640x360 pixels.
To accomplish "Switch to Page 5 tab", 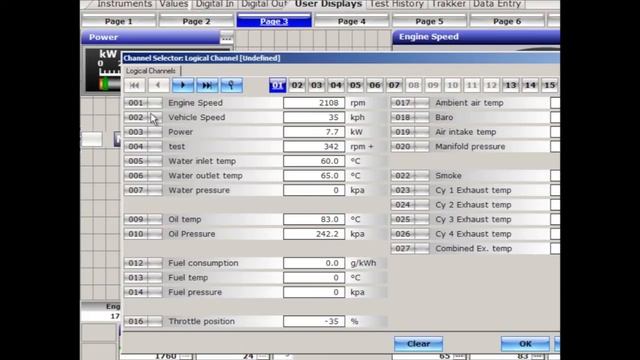I will tap(429, 21).
